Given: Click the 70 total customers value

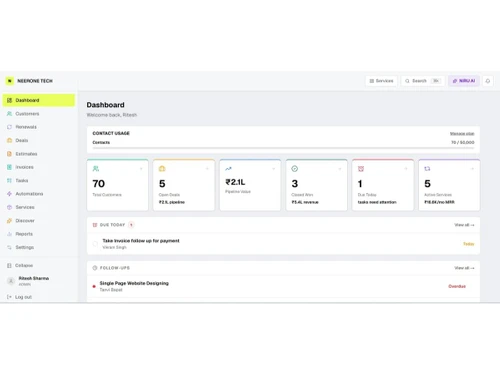Looking at the screenshot, I should 99,184.
